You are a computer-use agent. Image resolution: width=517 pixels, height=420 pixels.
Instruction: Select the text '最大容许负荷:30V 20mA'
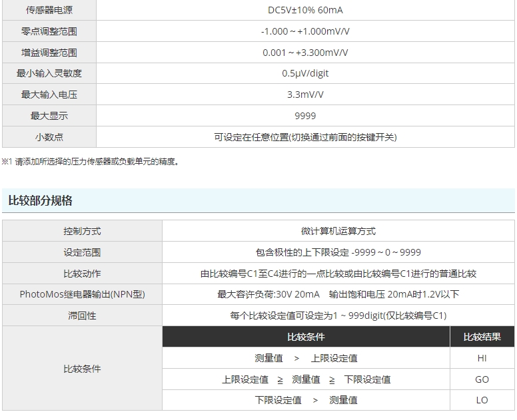point(268,294)
